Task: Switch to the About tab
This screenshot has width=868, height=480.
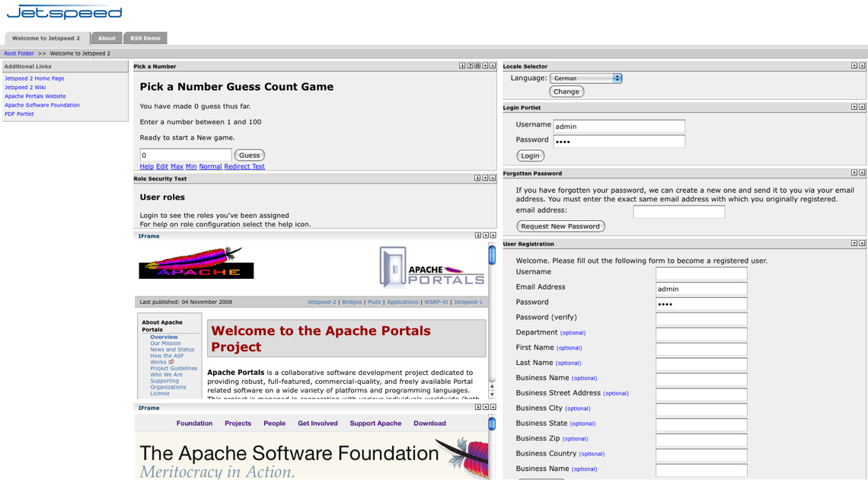Action: 107,38
